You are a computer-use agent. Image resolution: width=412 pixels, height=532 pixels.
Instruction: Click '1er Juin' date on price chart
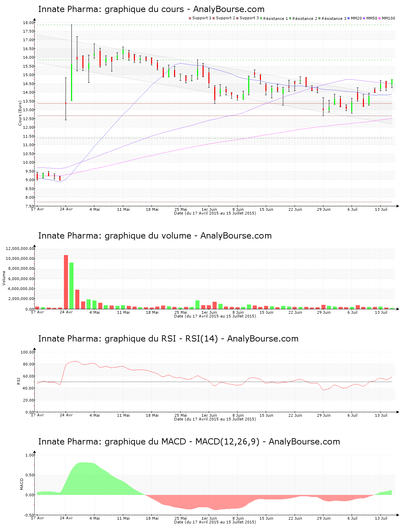(x=209, y=209)
